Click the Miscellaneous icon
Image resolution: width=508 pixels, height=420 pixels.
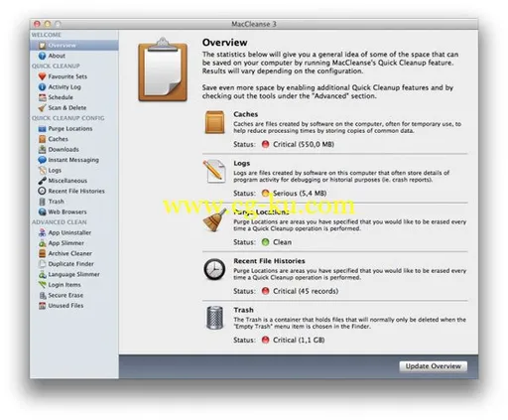(42, 181)
